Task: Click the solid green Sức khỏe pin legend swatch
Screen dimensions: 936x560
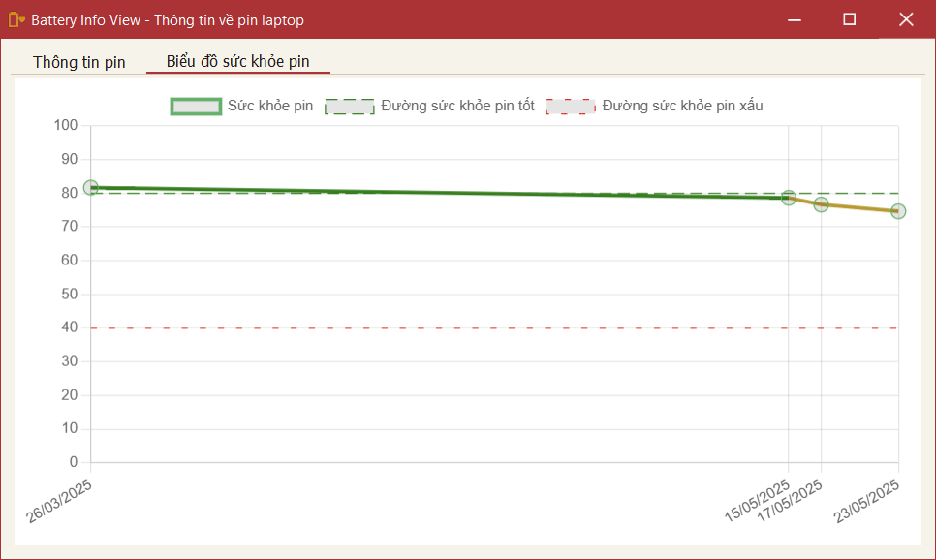Action: point(196,107)
